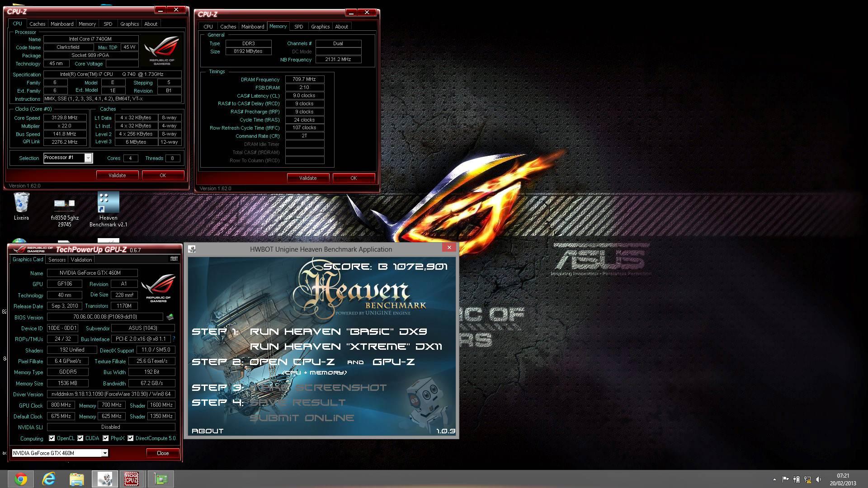This screenshot has height=488, width=868.
Task: Click the BIOS save chip icon in GPU-Z
Action: tap(170, 317)
